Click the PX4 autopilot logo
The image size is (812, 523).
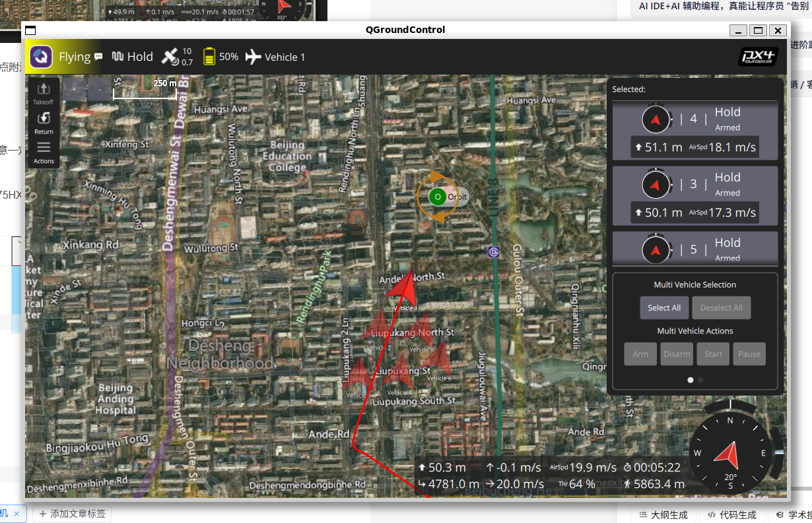pos(757,57)
